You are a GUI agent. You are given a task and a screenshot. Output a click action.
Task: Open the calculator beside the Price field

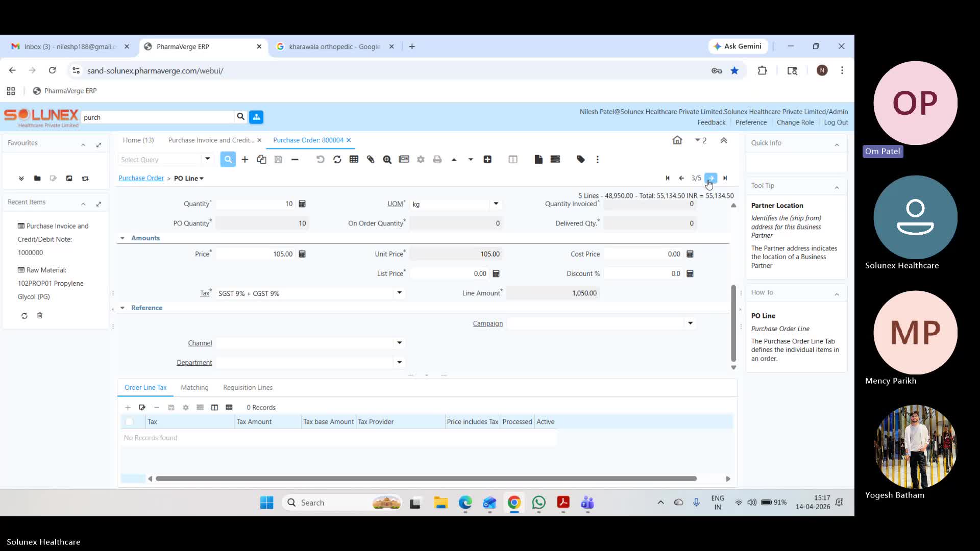[x=302, y=254]
